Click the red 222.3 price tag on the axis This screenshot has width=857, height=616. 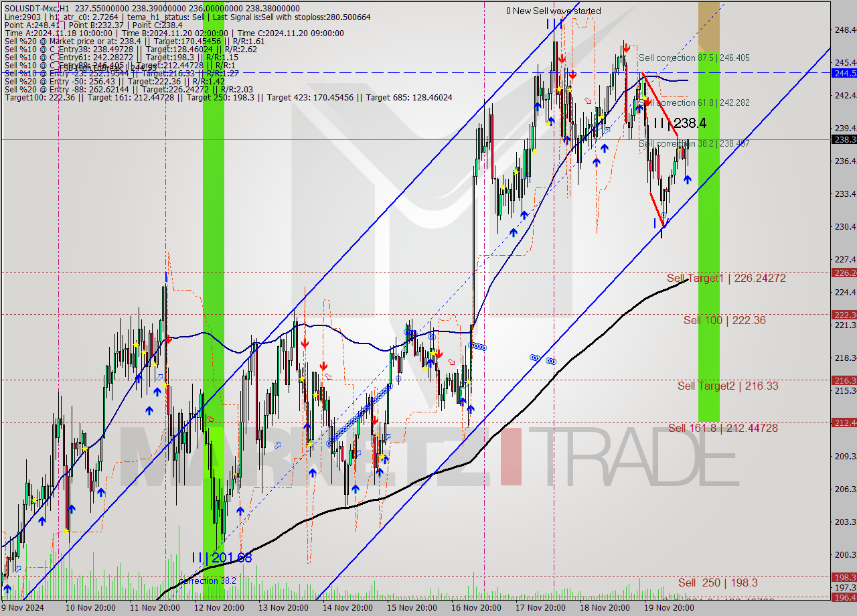point(844,315)
